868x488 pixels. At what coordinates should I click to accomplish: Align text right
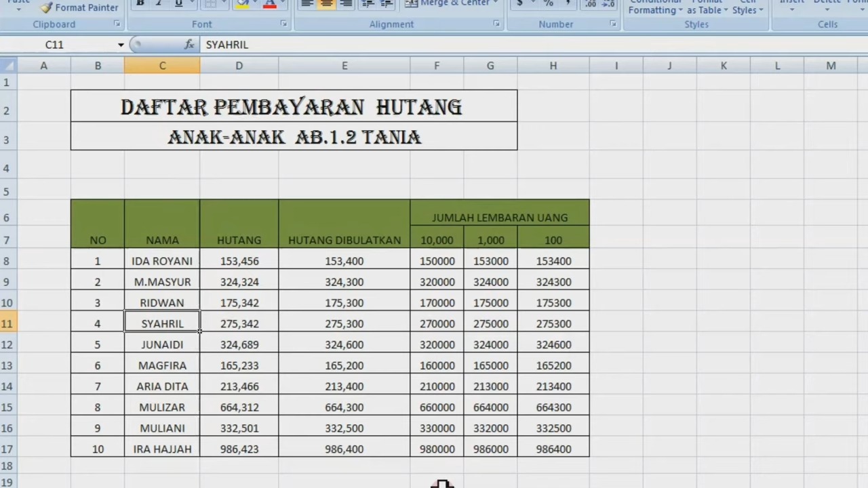coord(346,3)
